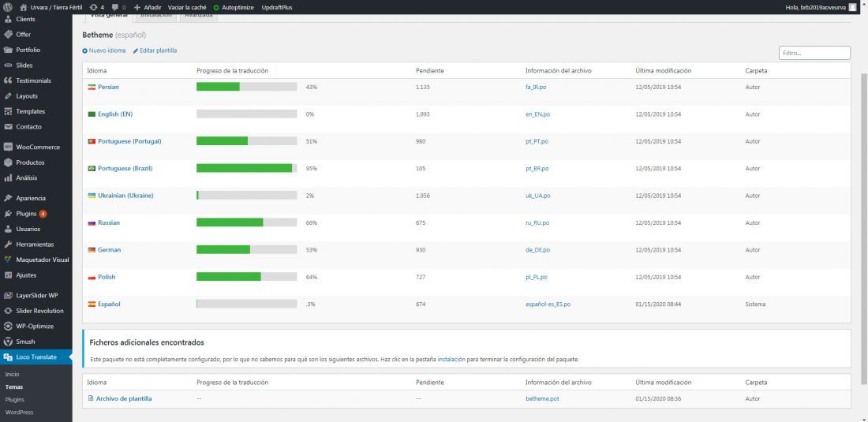This screenshot has width=868, height=422.
Task: Click the WP-Optimize icon
Action: 8,327
